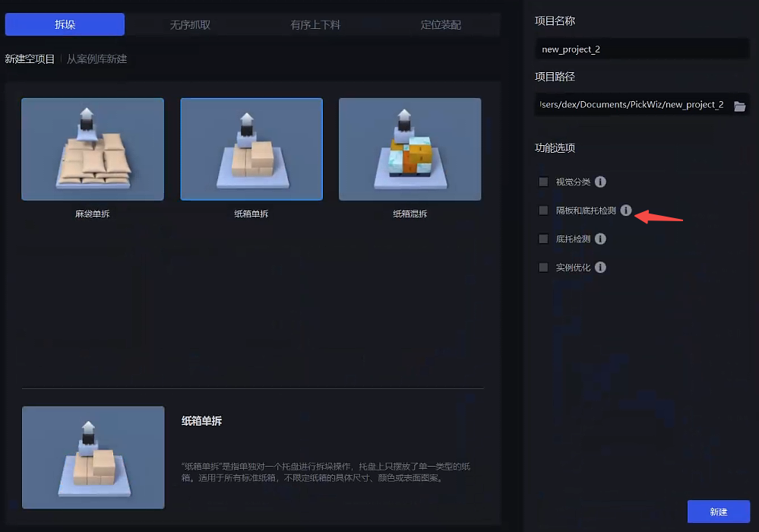Select 新建空项目 option
This screenshot has height=532, width=759.
click(x=30, y=59)
